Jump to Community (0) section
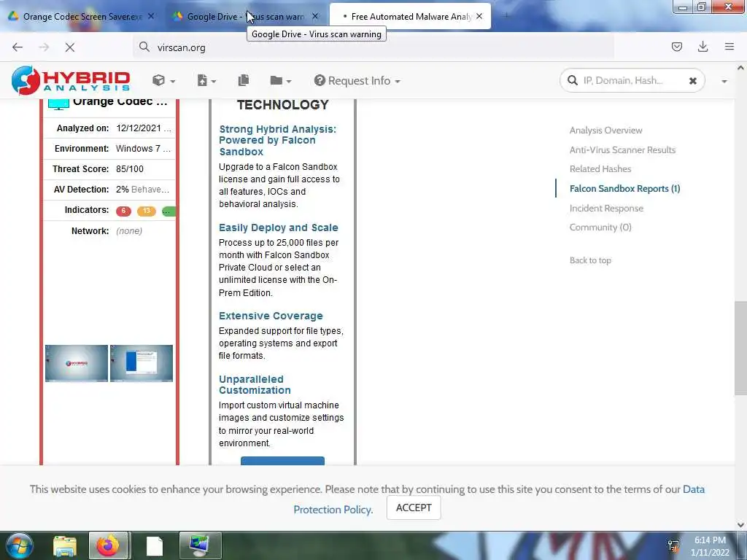Screen dimensions: 747x560 point(600,227)
